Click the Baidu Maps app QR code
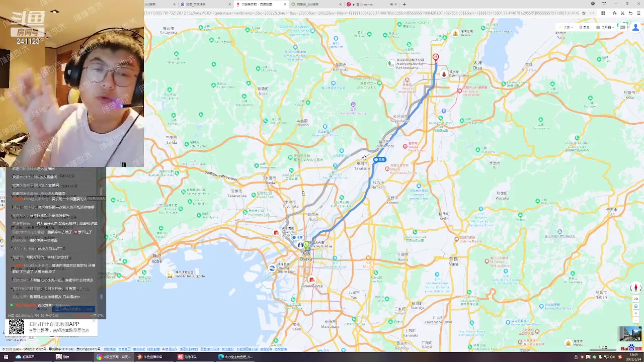 (17, 327)
